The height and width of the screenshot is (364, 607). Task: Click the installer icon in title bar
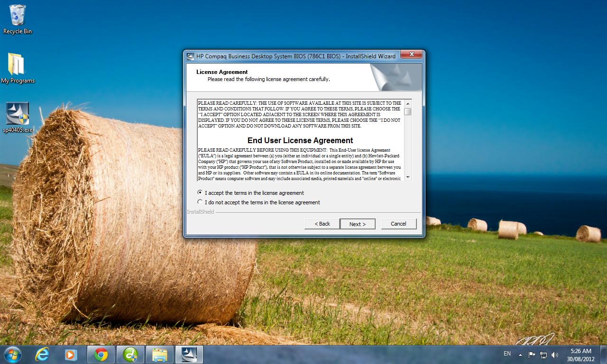[190, 56]
